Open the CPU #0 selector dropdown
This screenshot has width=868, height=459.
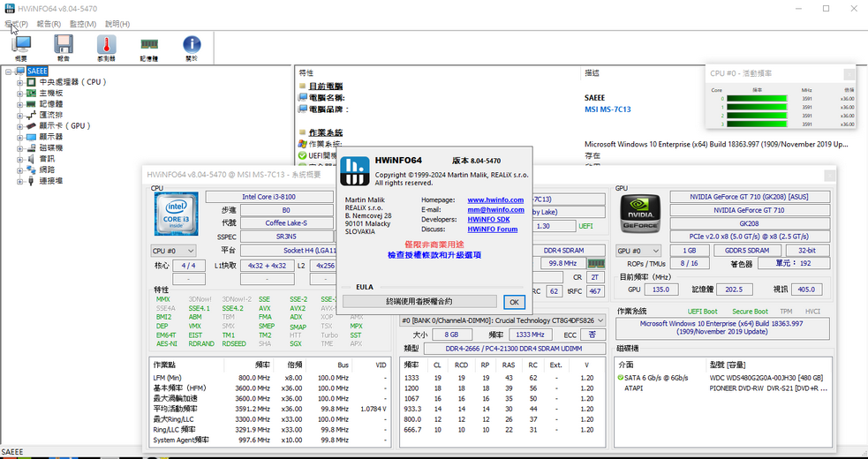click(173, 251)
